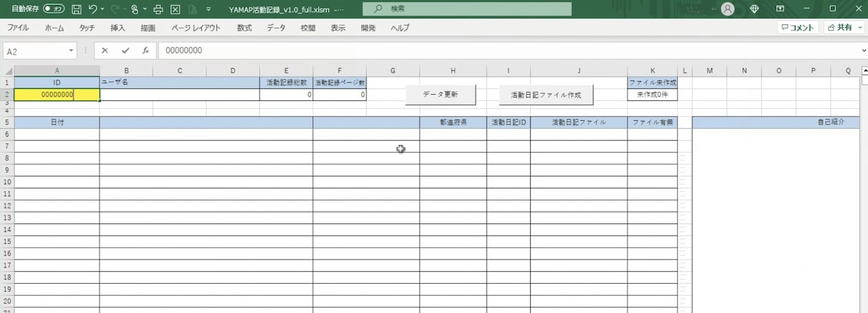Click the vertical scrollbar up arrow
Image resolution: width=868 pixels, height=313 pixels.
[x=864, y=70]
